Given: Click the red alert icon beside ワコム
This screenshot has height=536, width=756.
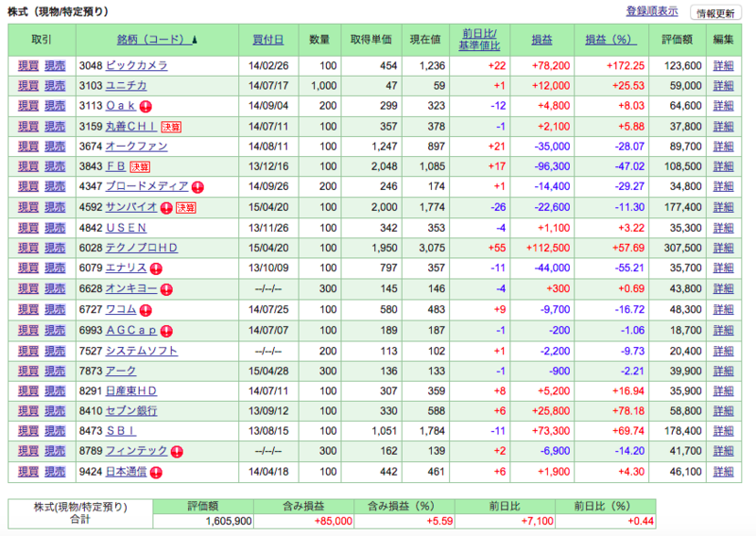Looking at the screenshot, I should [x=146, y=310].
